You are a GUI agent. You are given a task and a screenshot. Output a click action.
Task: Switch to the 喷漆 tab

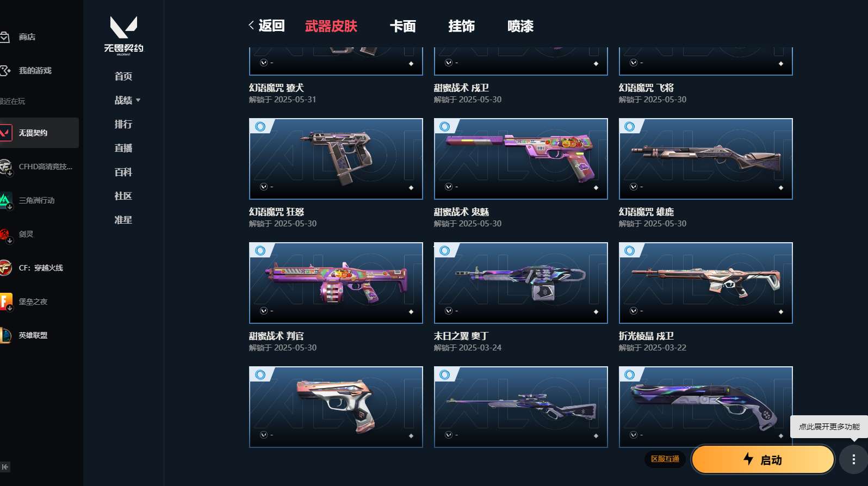point(520,26)
